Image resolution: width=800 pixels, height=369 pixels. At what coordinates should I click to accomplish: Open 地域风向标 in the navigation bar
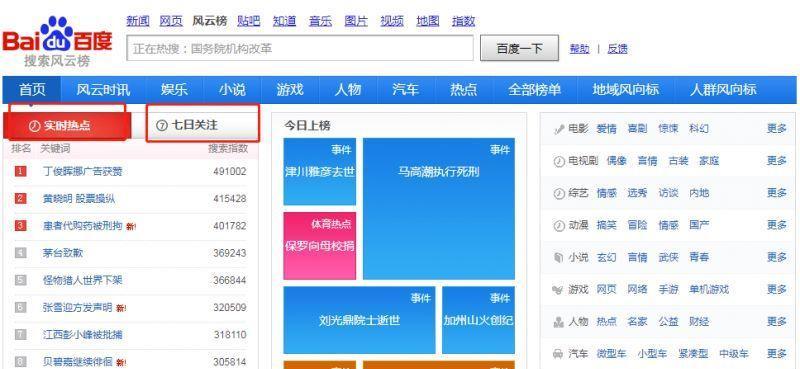pyautogui.click(x=626, y=90)
